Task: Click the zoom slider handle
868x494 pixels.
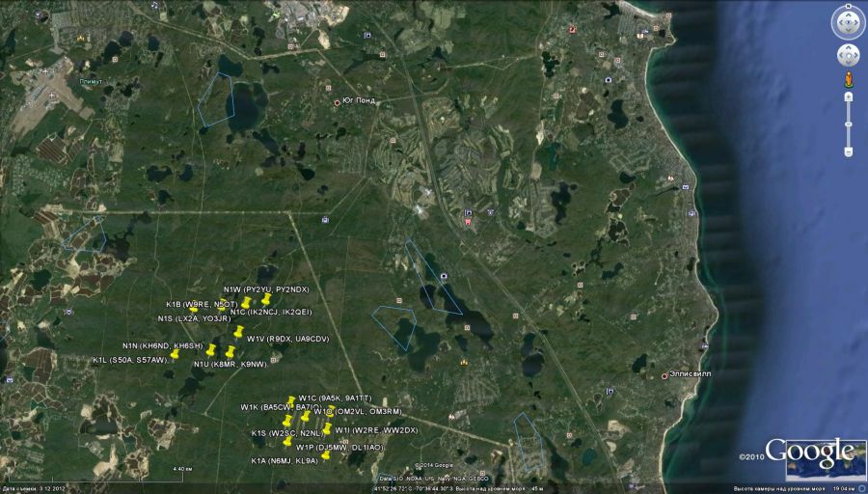Action: (x=849, y=123)
